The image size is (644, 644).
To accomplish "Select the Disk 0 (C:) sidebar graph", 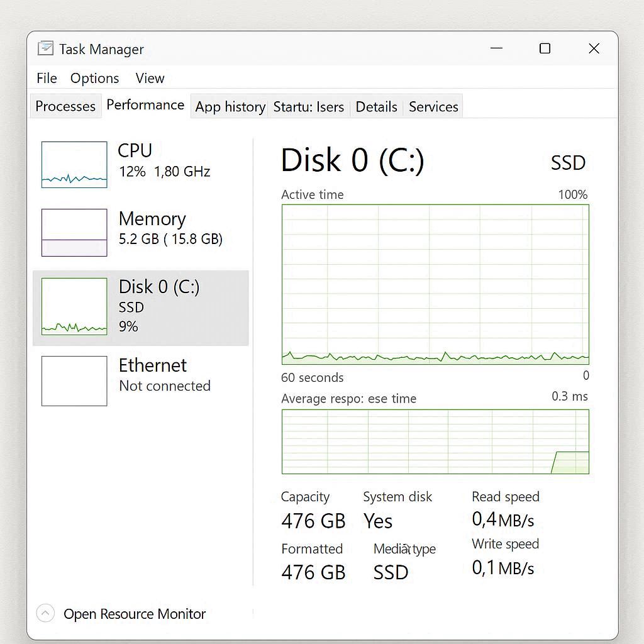I will [74, 306].
